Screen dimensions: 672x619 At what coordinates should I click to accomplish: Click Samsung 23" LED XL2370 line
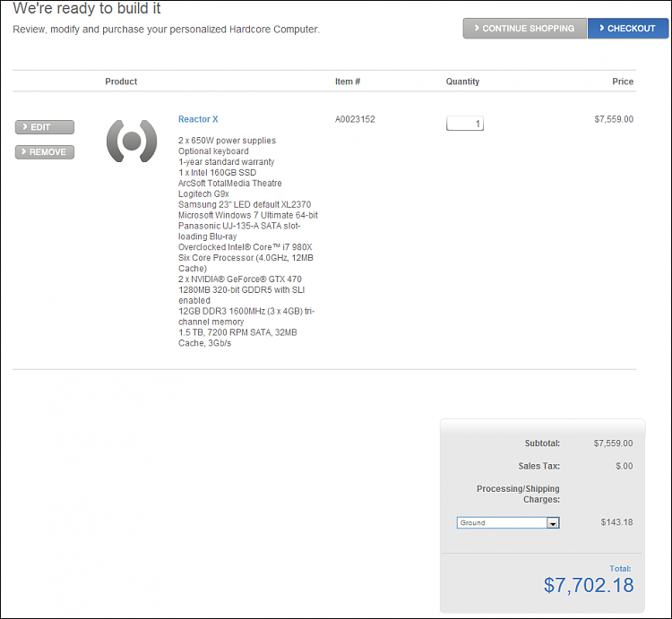[x=245, y=204]
